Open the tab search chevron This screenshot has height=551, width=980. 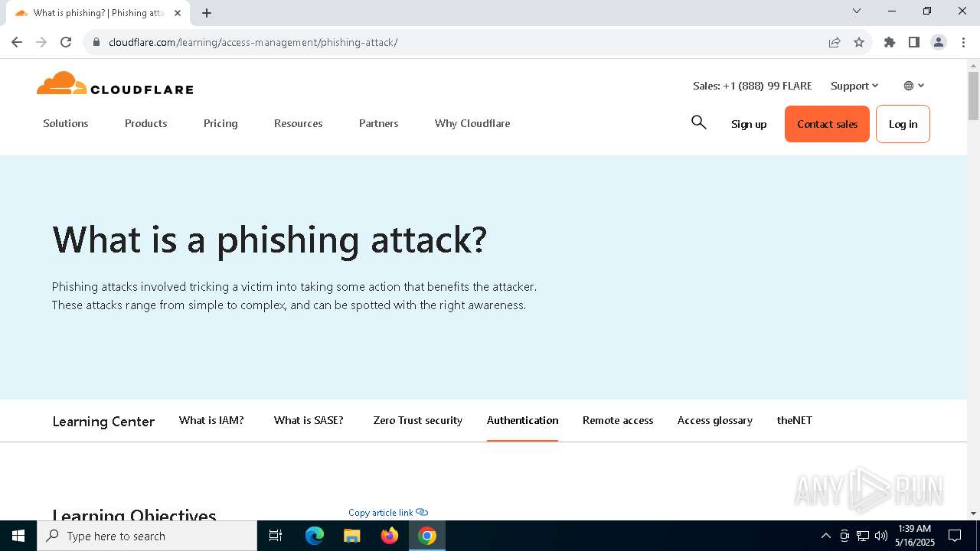pos(857,11)
